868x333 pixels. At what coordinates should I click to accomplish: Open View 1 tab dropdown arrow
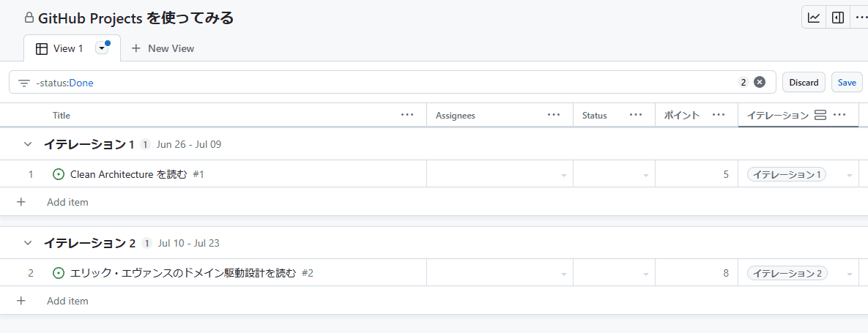(x=102, y=48)
